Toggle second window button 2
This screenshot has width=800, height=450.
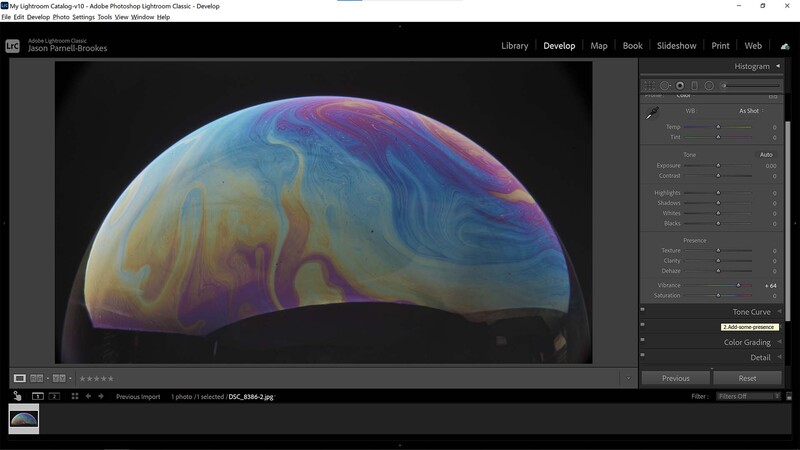(x=54, y=396)
